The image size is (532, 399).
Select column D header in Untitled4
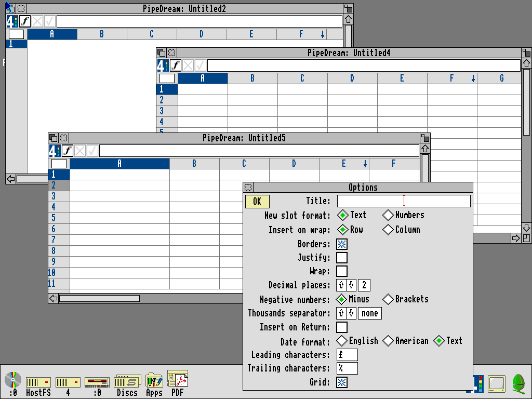352,78
